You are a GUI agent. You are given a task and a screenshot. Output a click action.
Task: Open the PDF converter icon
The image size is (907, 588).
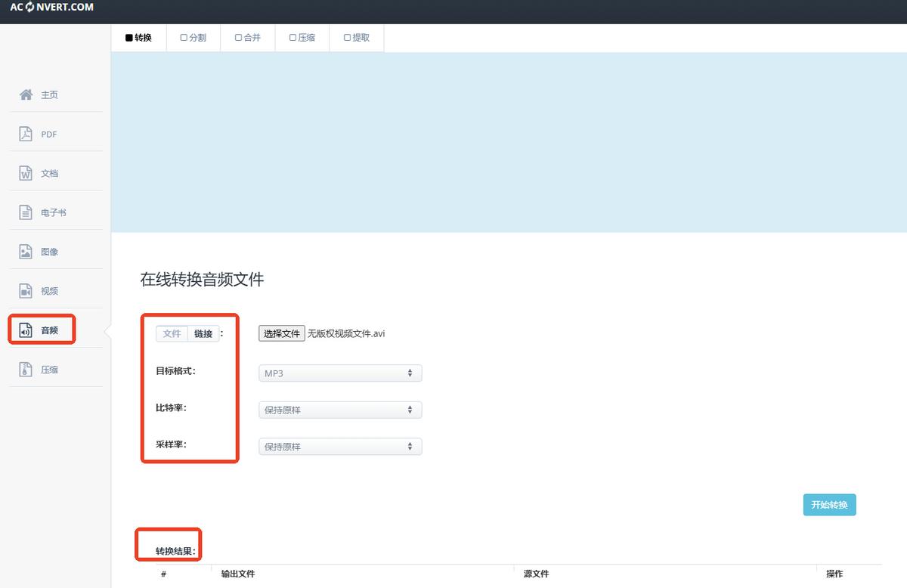click(x=26, y=134)
